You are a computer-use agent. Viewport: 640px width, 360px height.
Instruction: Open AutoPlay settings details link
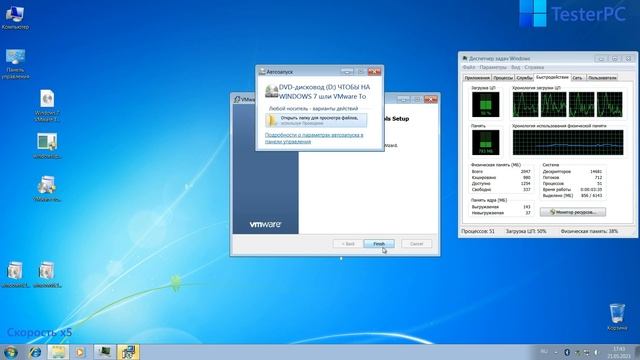(x=314, y=138)
